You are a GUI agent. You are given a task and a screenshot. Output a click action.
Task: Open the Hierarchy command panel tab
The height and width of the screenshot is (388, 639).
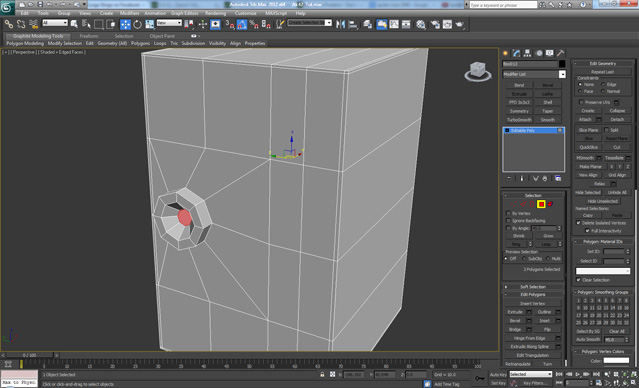(x=528, y=53)
